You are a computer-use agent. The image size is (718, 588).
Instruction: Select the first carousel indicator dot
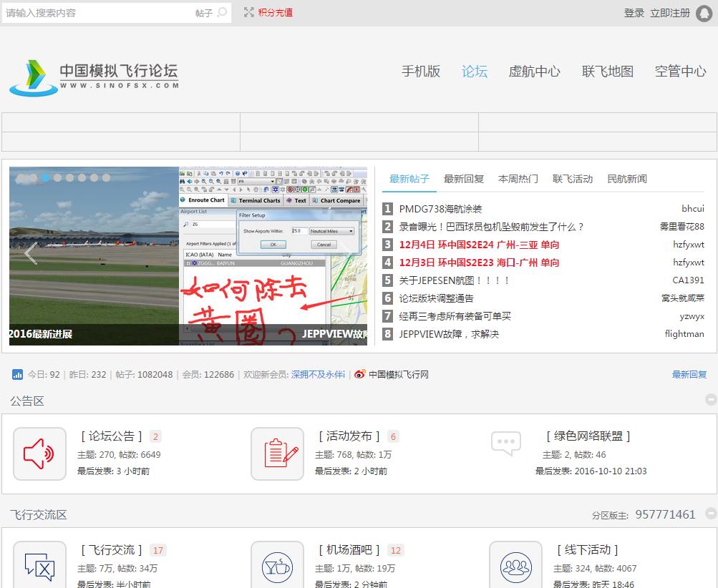[x=21, y=178]
